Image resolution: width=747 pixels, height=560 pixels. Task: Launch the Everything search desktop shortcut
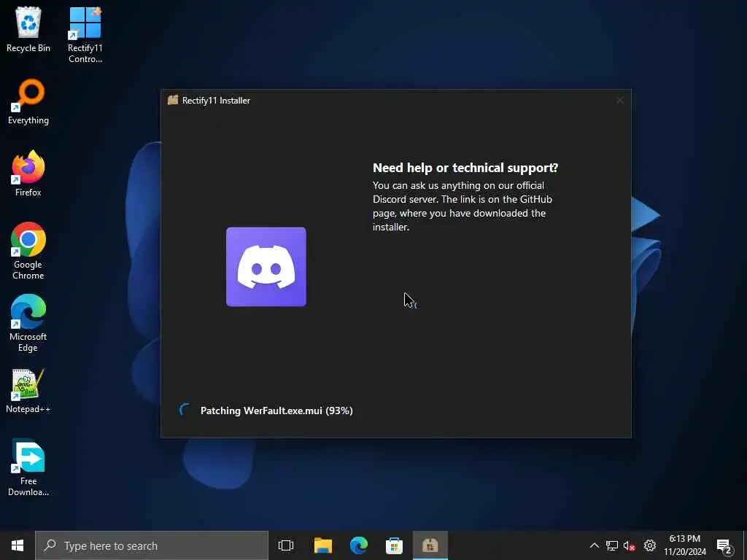click(x=28, y=102)
